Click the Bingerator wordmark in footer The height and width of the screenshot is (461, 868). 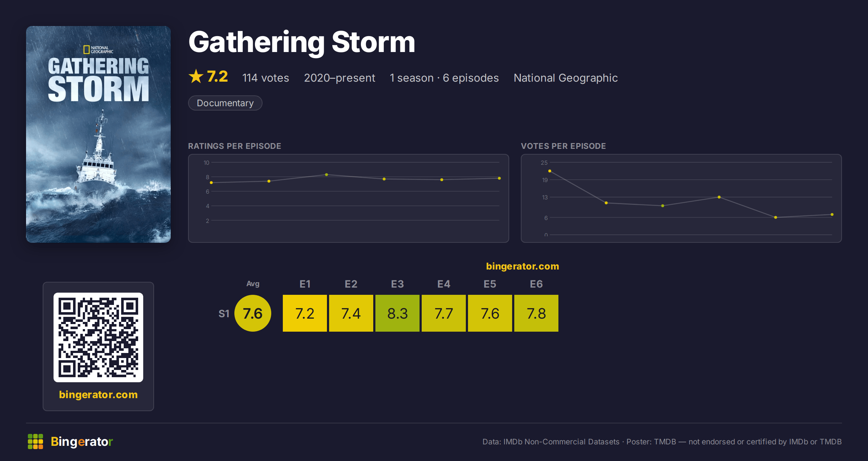pos(82,441)
